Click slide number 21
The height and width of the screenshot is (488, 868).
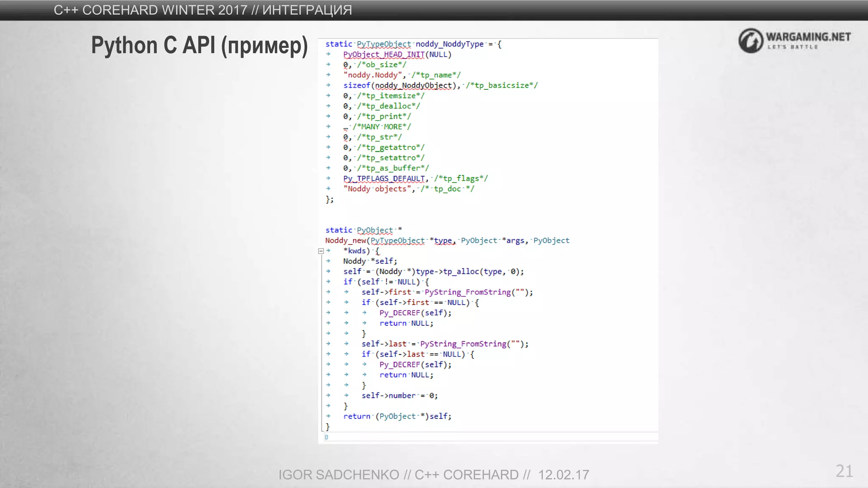coord(844,471)
